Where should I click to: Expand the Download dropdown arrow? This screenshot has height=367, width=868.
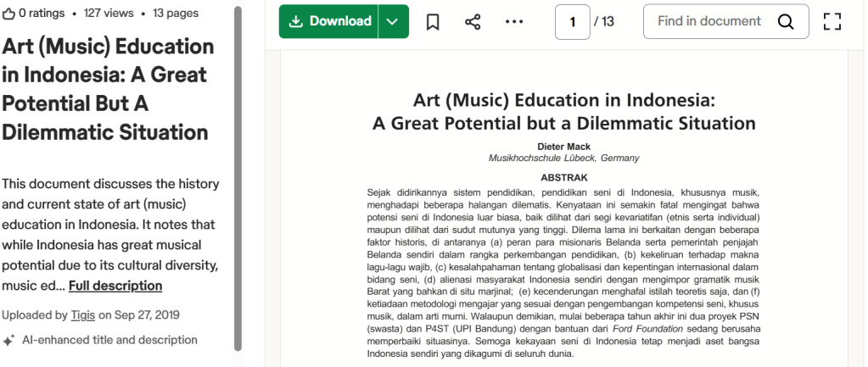(x=391, y=21)
